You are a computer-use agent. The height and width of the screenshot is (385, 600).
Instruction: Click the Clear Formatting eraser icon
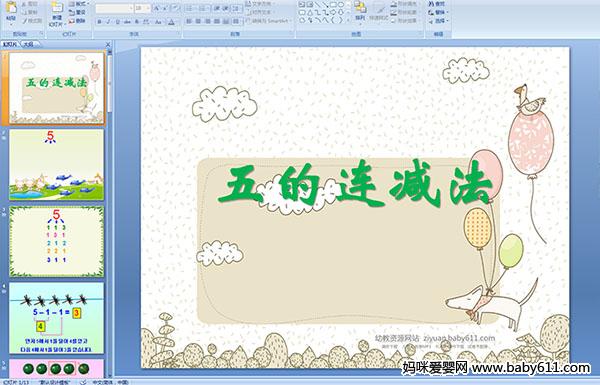176,8
